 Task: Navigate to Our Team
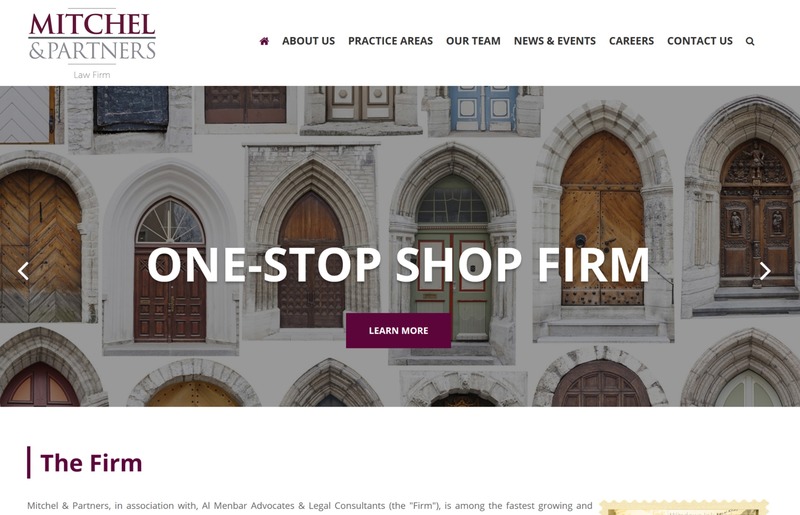click(x=473, y=41)
